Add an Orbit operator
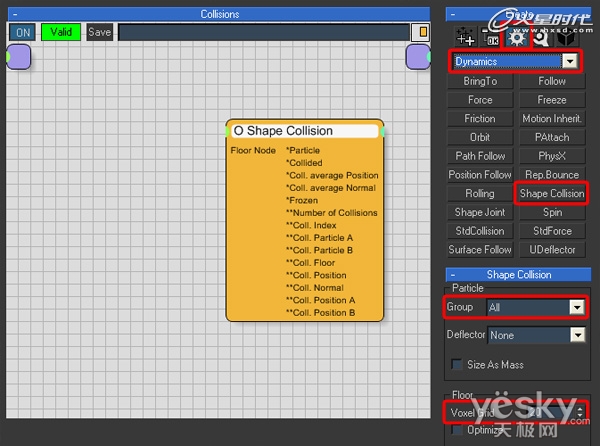Image resolution: width=600 pixels, height=446 pixels. tap(480, 137)
